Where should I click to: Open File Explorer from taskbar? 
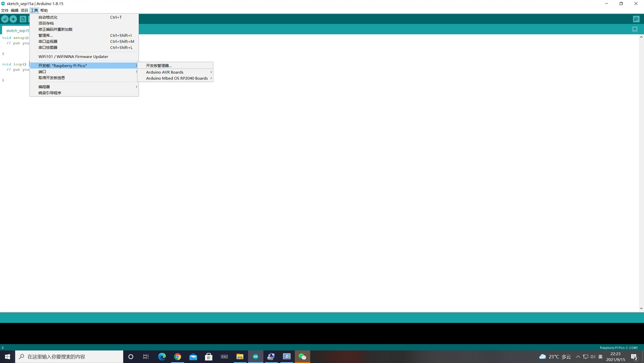(240, 357)
